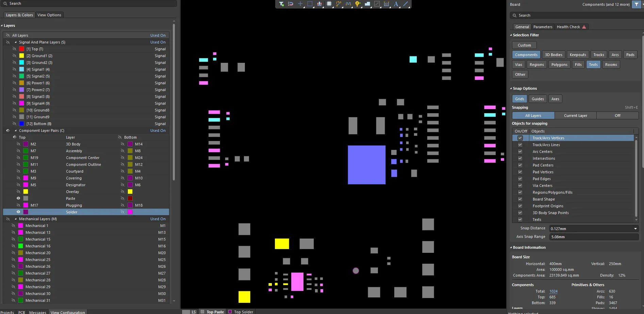644x314 pixels.
Task: Toggle the Board Shape snapping checkbox
Action: (520, 199)
